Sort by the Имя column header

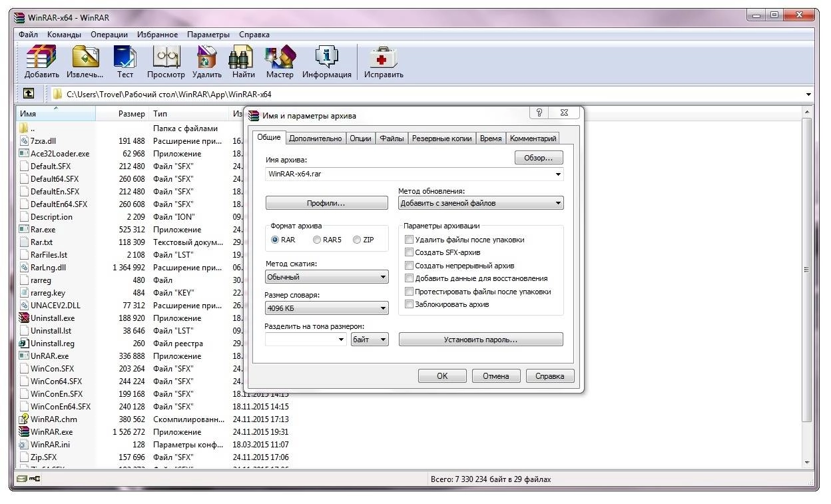coord(57,114)
